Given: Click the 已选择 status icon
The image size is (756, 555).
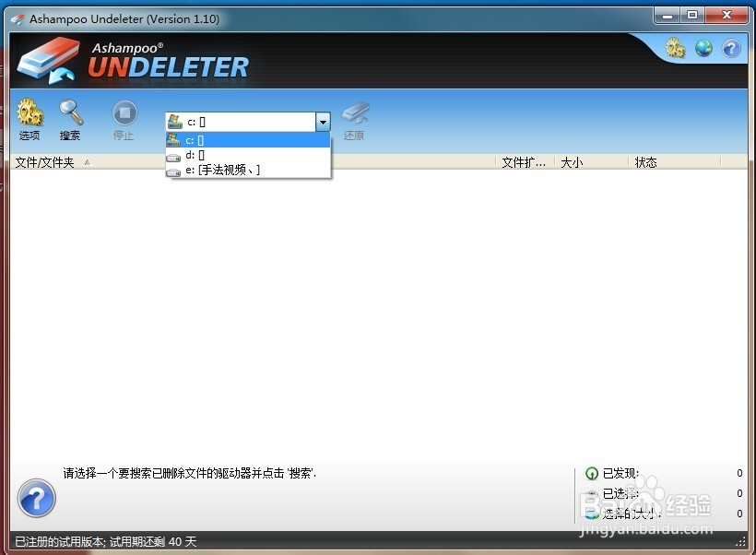Looking at the screenshot, I should 591,494.
